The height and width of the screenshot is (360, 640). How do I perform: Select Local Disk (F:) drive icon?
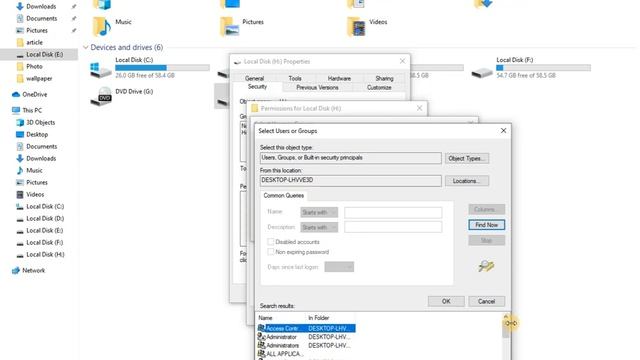(x=482, y=73)
